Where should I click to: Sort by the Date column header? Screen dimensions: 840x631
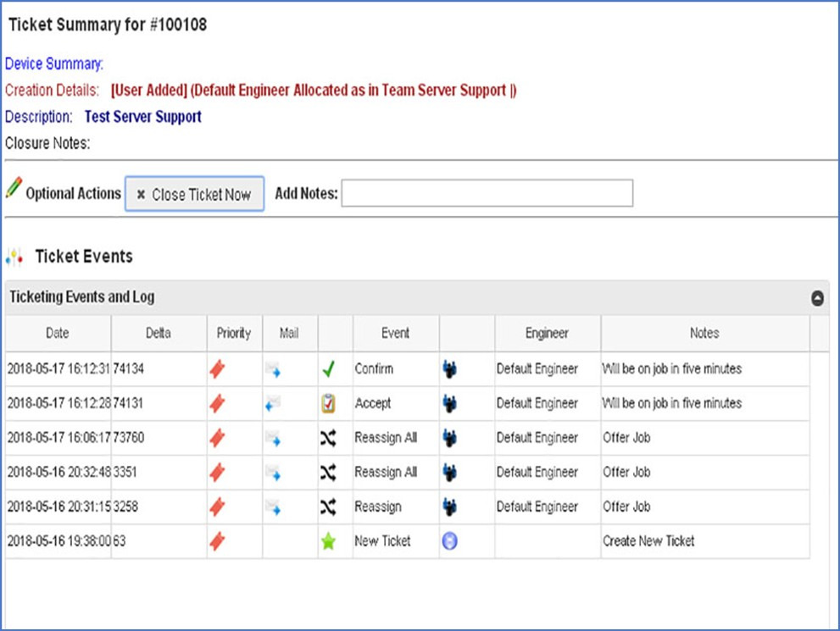(58, 333)
